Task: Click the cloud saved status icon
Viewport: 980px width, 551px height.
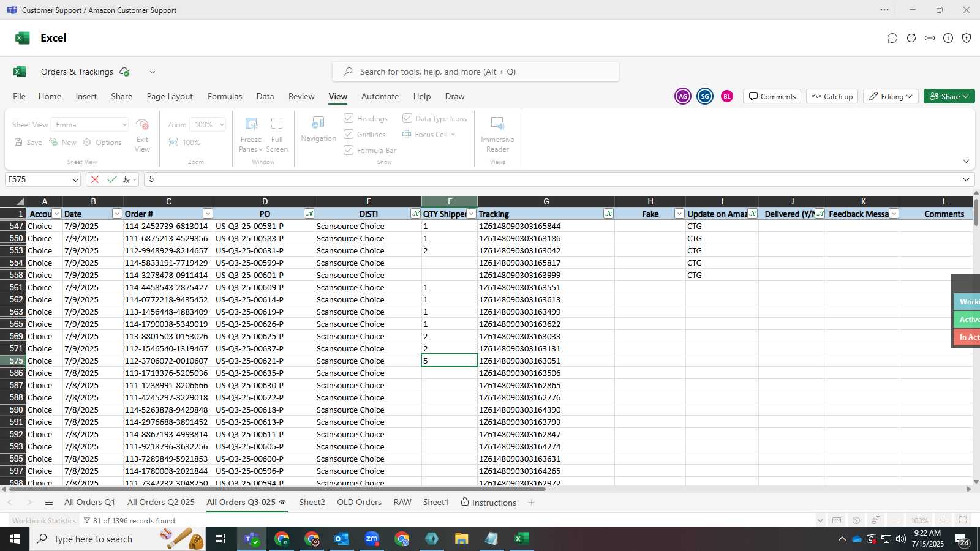Action: click(x=124, y=72)
